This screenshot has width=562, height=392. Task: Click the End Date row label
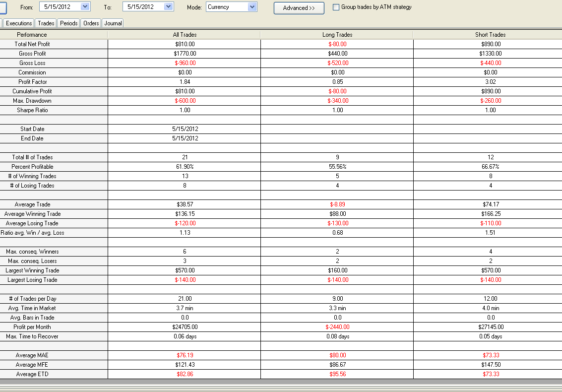32,138
